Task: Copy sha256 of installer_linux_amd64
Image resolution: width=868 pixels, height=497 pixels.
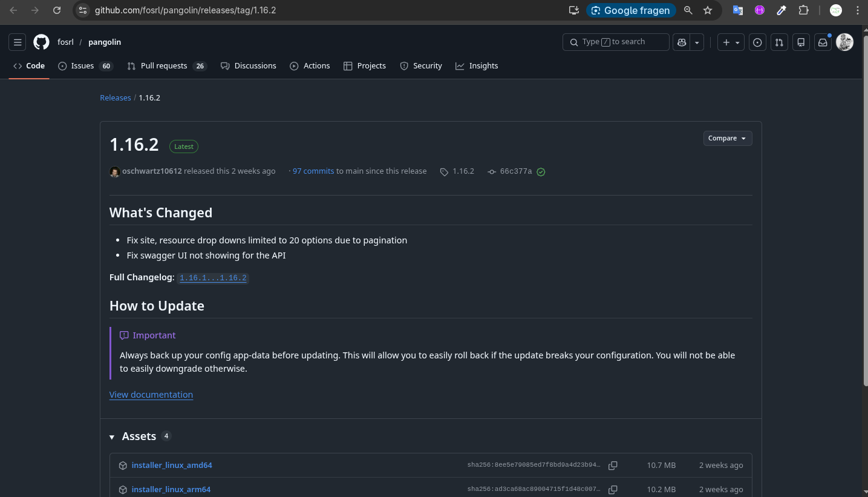Action: tap(613, 466)
